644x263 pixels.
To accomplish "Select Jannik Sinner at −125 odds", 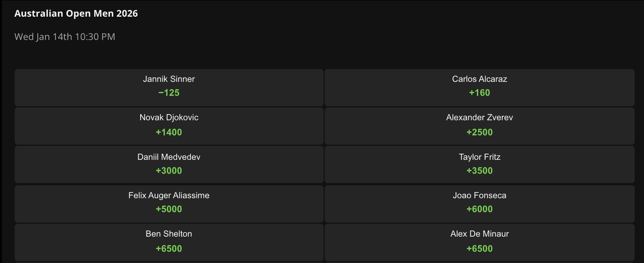I will pos(169,88).
